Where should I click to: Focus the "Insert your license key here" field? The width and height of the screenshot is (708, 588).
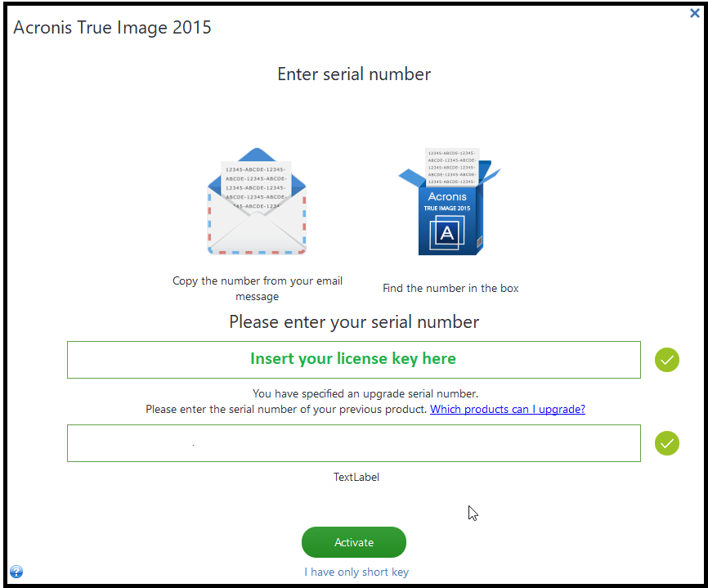(x=353, y=360)
